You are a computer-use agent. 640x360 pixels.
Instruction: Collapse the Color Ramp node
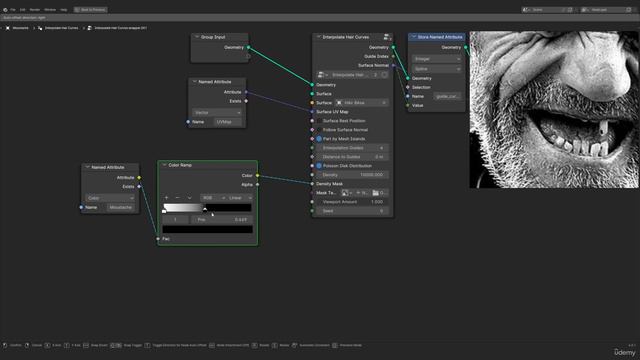[164, 165]
